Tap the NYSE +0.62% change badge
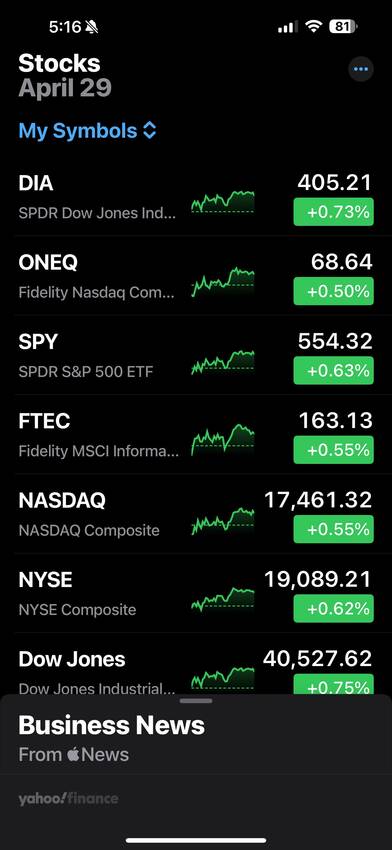The height and width of the screenshot is (850, 392). pyautogui.click(x=333, y=608)
